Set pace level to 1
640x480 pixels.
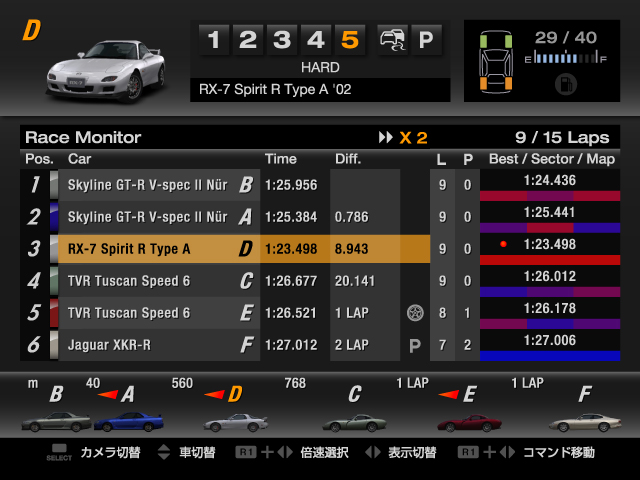point(214,40)
